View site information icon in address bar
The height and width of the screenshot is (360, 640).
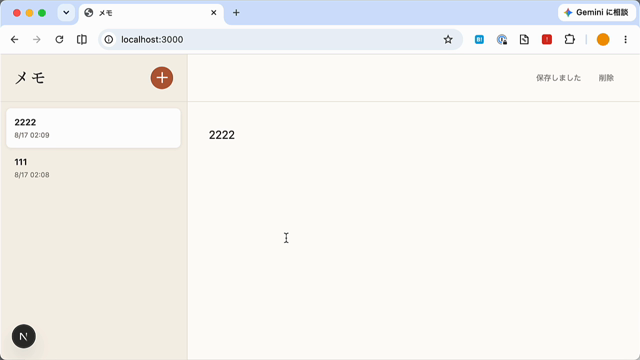click(x=109, y=40)
